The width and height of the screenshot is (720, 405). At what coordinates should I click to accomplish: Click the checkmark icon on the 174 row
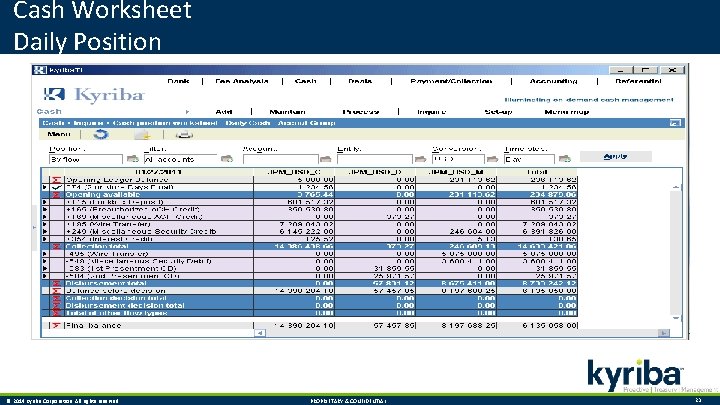(x=56, y=187)
